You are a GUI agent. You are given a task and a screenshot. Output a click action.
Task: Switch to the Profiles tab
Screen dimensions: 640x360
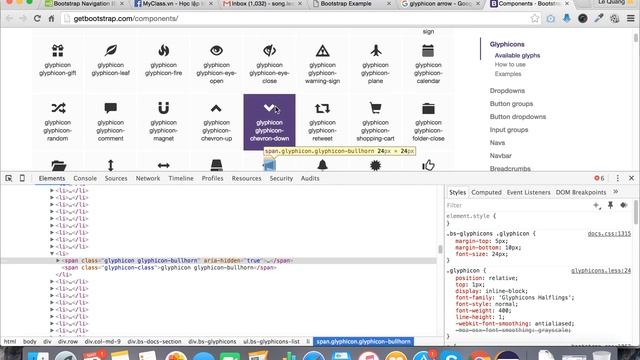(x=212, y=178)
